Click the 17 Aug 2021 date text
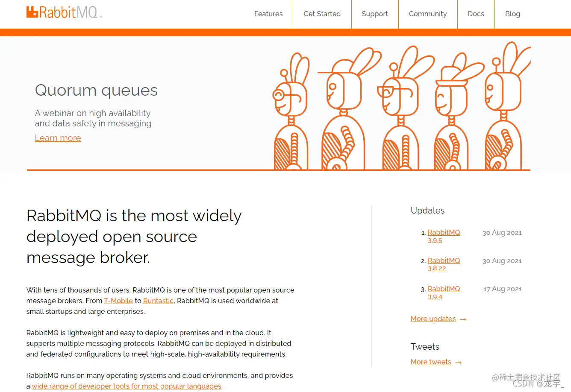 tap(503, 289)
